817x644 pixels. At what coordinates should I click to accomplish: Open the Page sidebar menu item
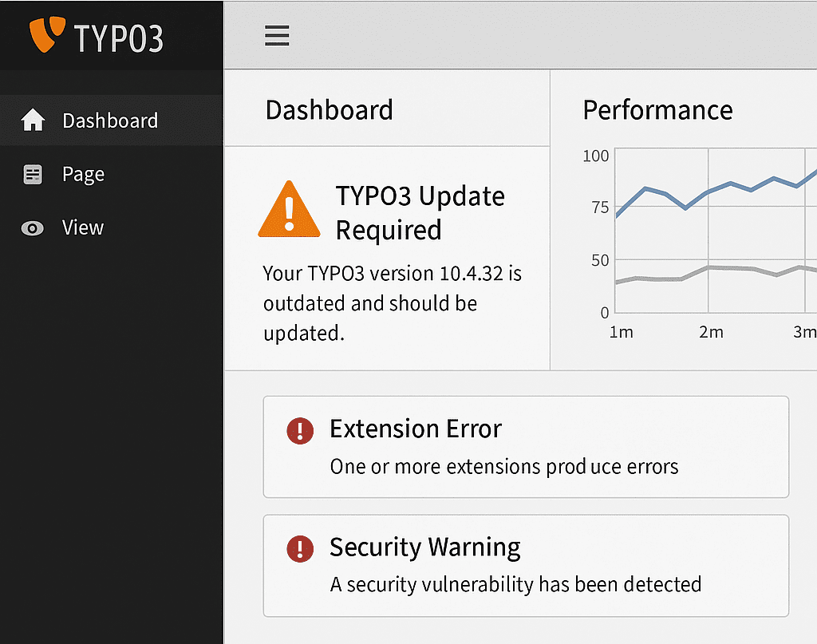click(112, 174)
